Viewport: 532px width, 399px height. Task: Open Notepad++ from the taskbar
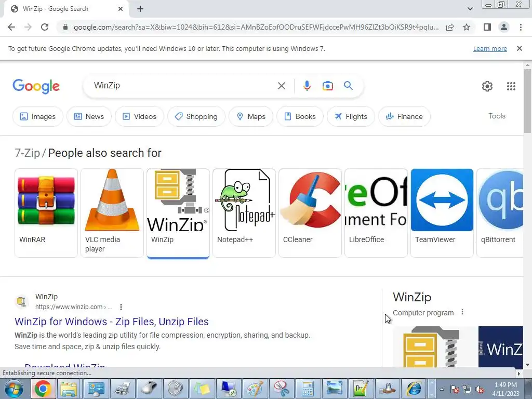361,389
